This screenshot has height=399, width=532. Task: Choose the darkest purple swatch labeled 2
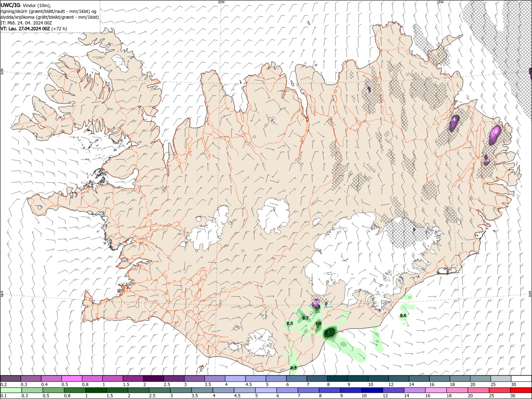(x=153, y=378)
